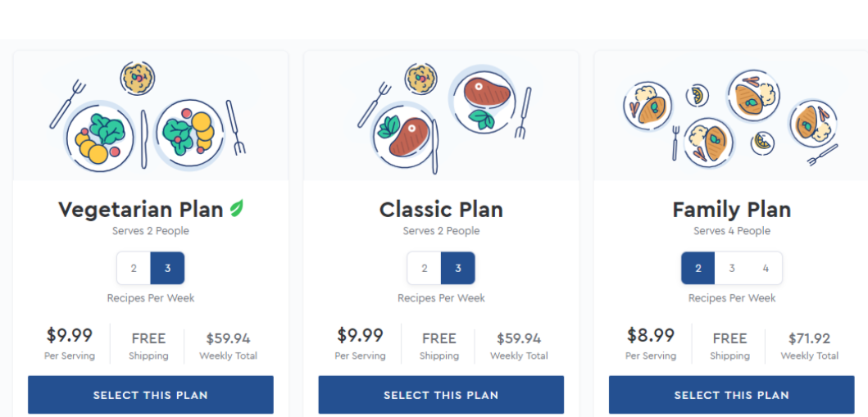The image size is (868, 417).
Task: Click the $71.92 weekly total on Family Plan
Action: (809, 338)
